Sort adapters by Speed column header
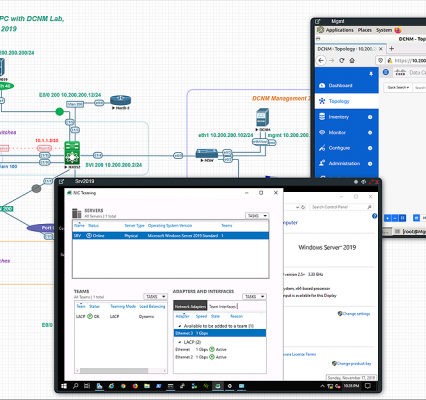Screen dimensions: 426x400 pyautogui.click(x=201, y=316)
